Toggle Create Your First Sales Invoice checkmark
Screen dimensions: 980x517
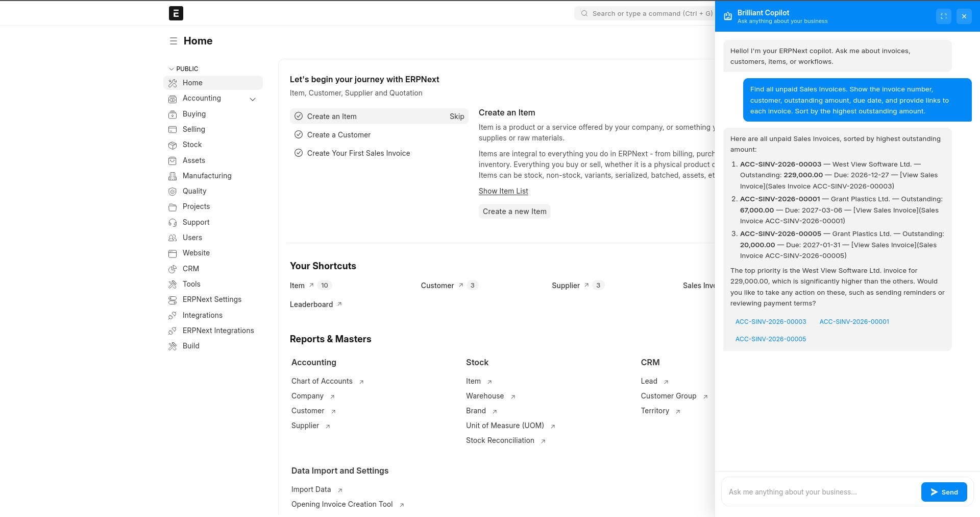299,153
